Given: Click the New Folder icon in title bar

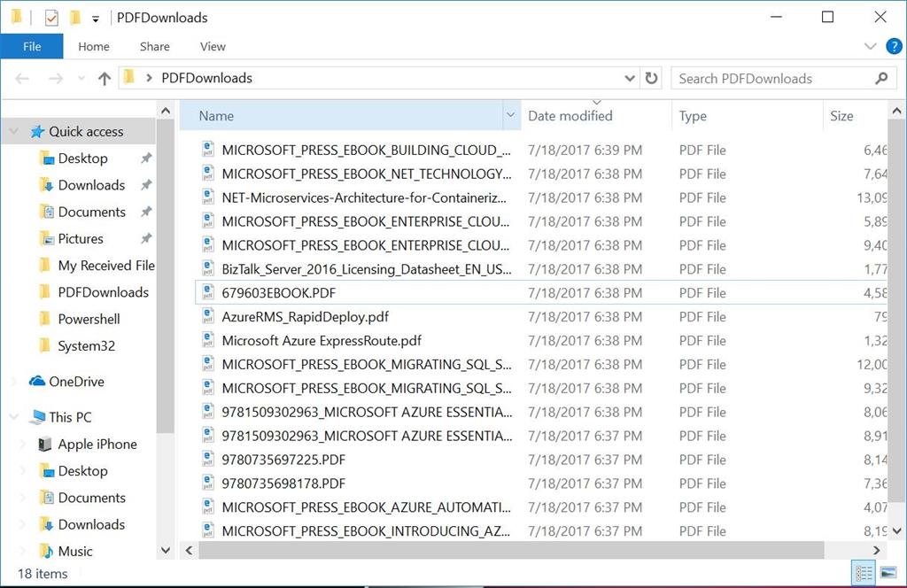Looking at the screenshot, I should 74,18.
